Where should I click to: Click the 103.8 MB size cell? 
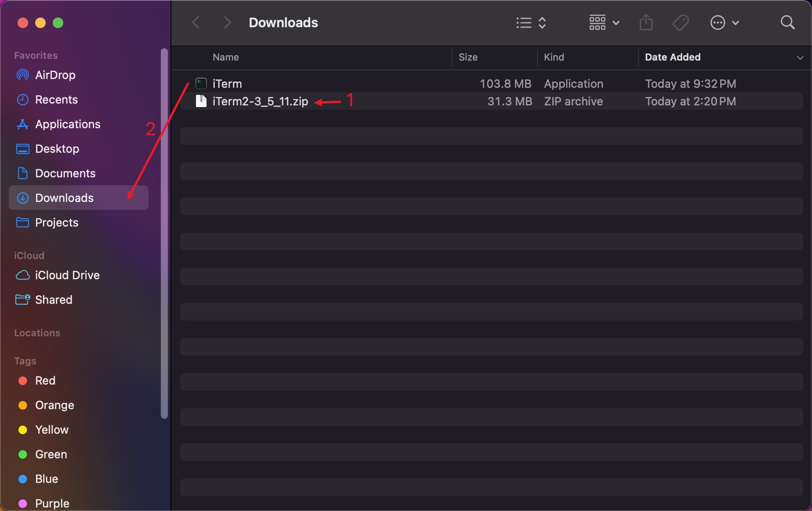505,83
